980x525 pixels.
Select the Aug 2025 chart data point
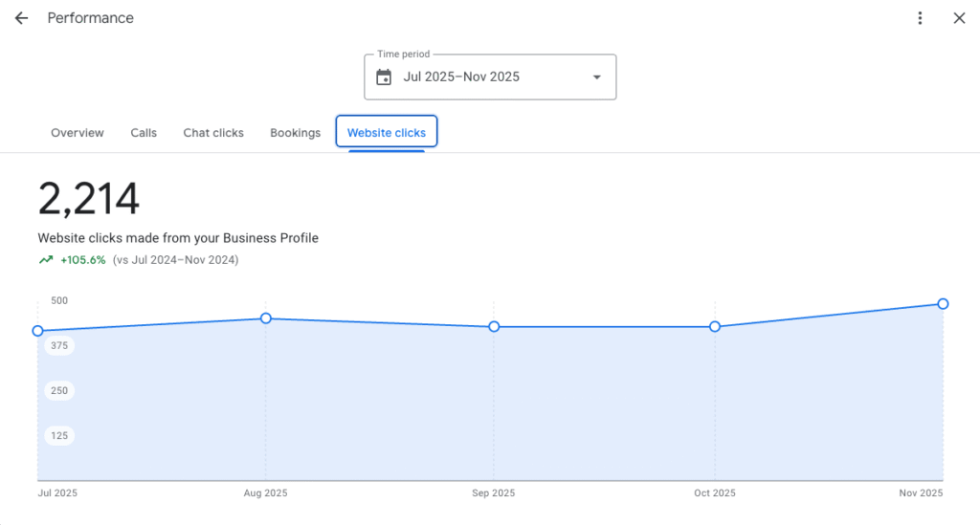pos(266,318)
